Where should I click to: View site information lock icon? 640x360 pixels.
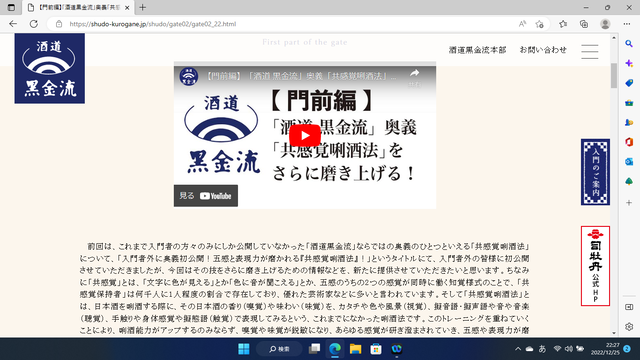coord(59,24)
